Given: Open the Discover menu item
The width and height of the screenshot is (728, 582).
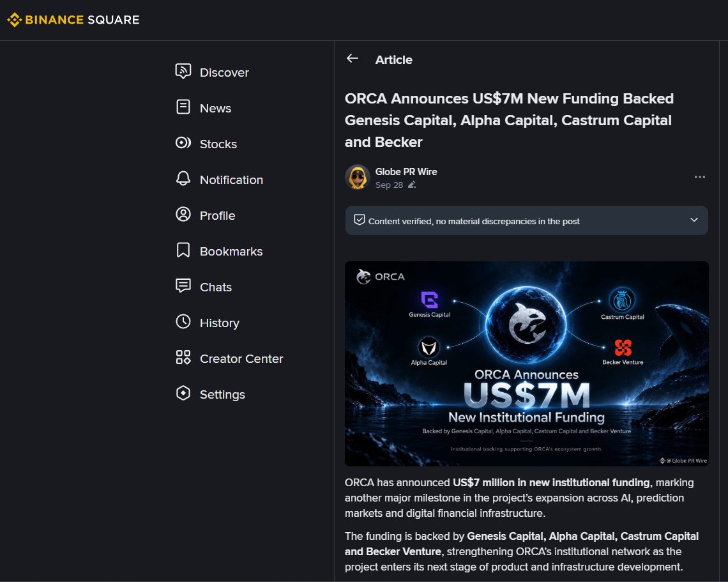Looking at the screenshot, I should 224,72.
